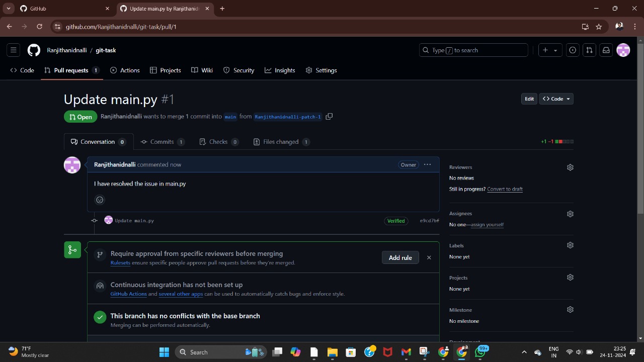Image resolution: width=644 pixels, height=362 pixels.
Task: Open the Wiki tab
Action: point(202,70)
